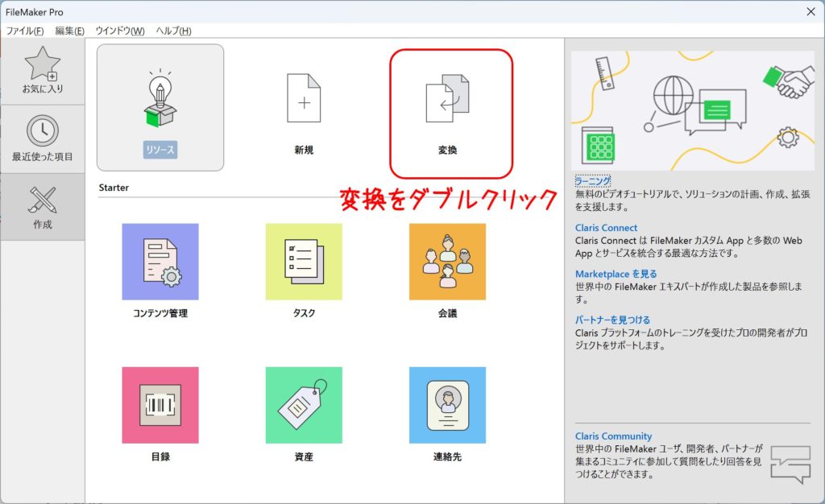Open the 編集(E) menu
Image resolution: width=825 pixels, height=504 pixels.
pos(70,31)
